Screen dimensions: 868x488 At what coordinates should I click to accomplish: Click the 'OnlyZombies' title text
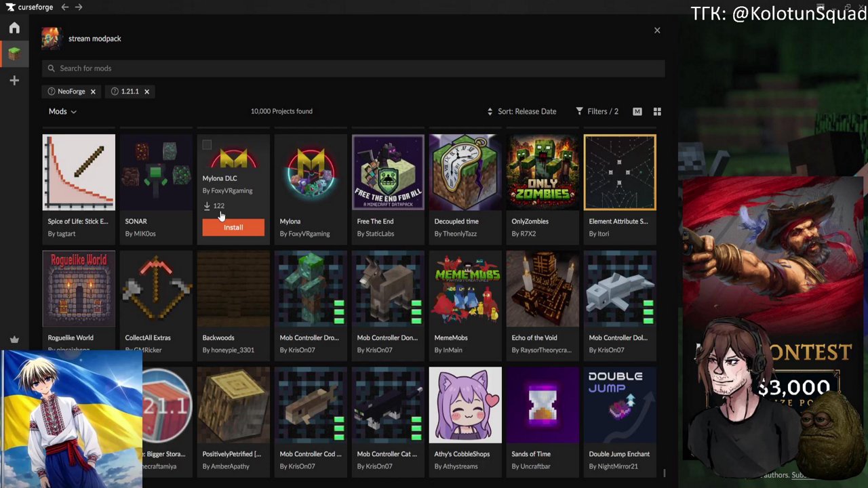[x=530, y=222]
